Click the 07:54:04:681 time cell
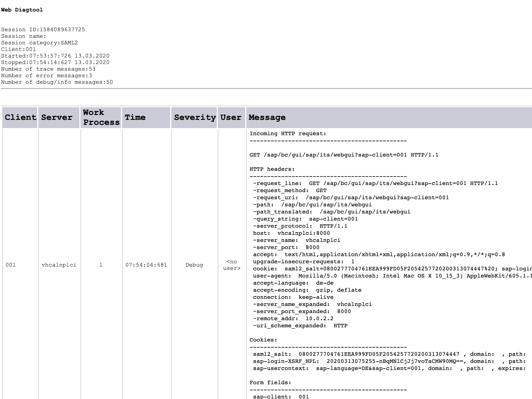532x399 pixels. 146,265
